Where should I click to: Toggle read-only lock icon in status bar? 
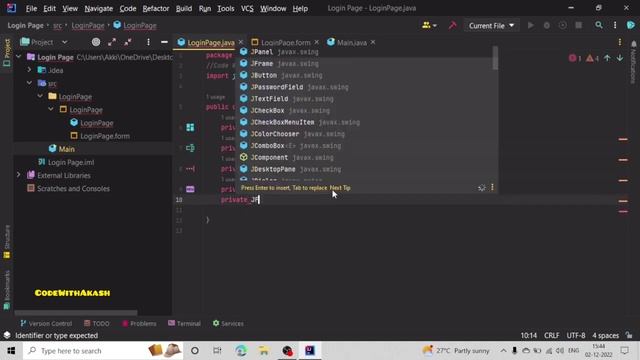tap(629, 336)
